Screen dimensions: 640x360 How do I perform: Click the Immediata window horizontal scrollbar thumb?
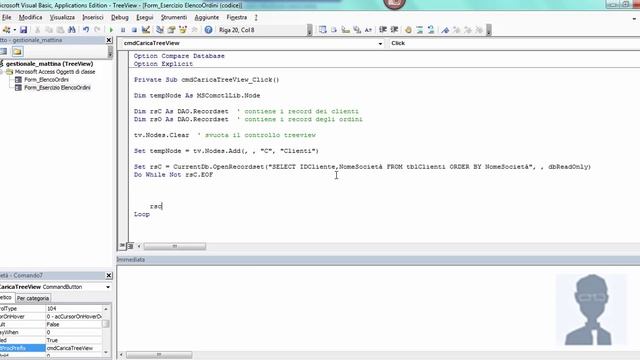(x=159, y=355)
